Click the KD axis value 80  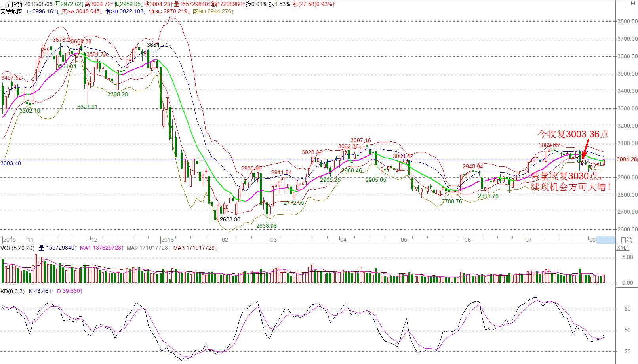pyautogui.click(x=627, y=309)
